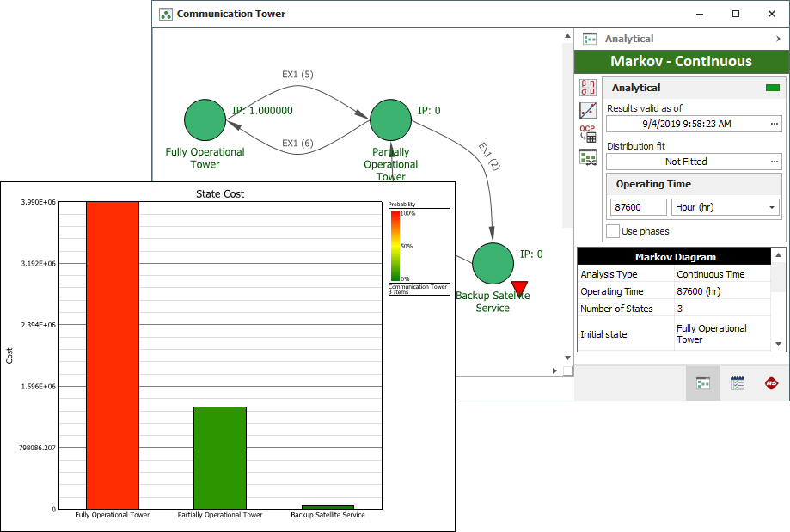Expand the Analytical panel chevron arrow
This screenshot has height=532, width=790.
click(778, 39)
